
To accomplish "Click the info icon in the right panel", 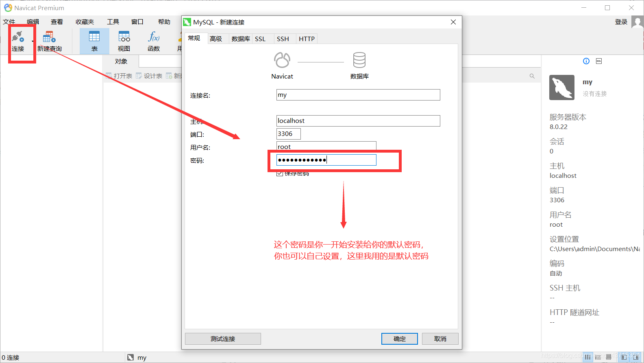I will (586, 61).
